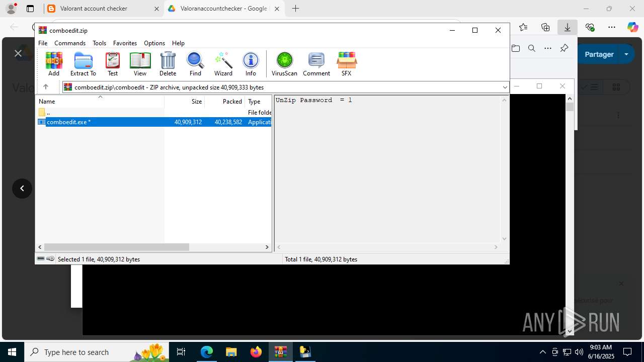Open Edge Browser Essentials heart icon
644x362 pixels.
click(x=590, y=27)
